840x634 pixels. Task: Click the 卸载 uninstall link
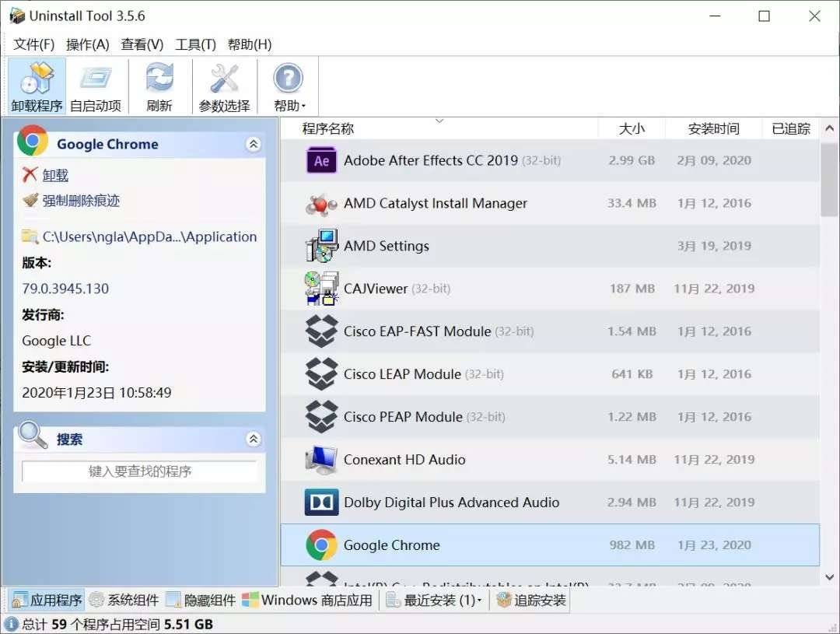tap(55, 175)
